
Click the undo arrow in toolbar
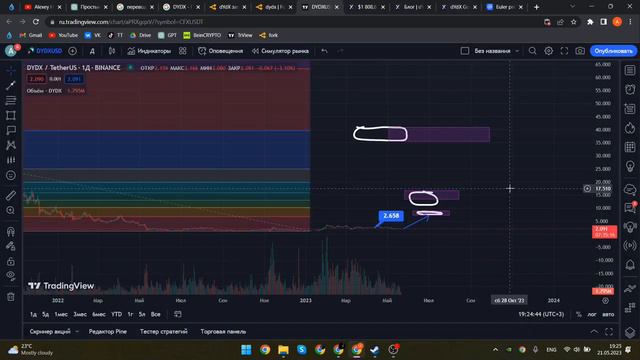coord(324,51)
